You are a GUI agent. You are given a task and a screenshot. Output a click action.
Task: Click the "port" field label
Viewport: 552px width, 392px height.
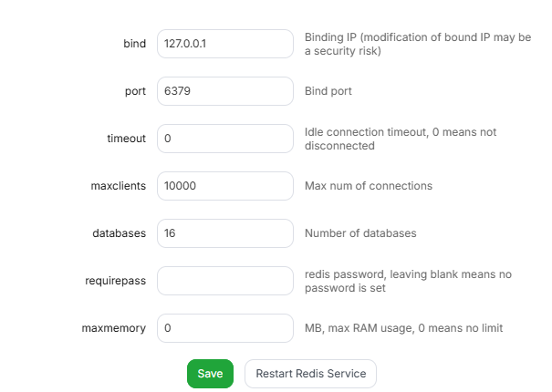coord(133,91)
